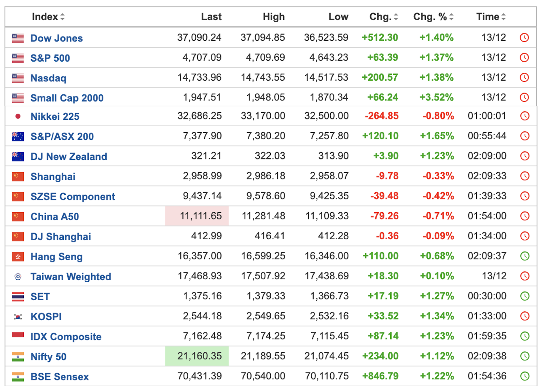Click the US flag icon beside Nasdaq
This screenshot has width=542, height=392.
18,78
